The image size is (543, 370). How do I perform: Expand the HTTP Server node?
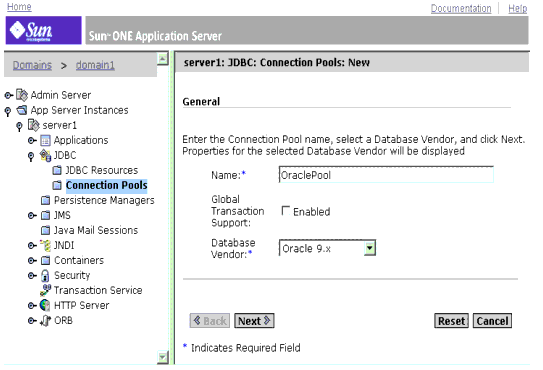point(32,305)
